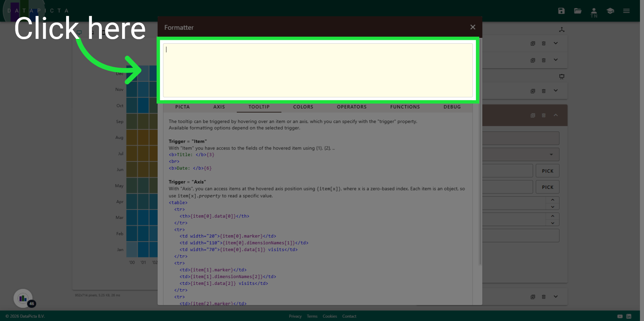Delete the second row below the axes icon
The image size is (644, 321).
click(x=544, y=60)
